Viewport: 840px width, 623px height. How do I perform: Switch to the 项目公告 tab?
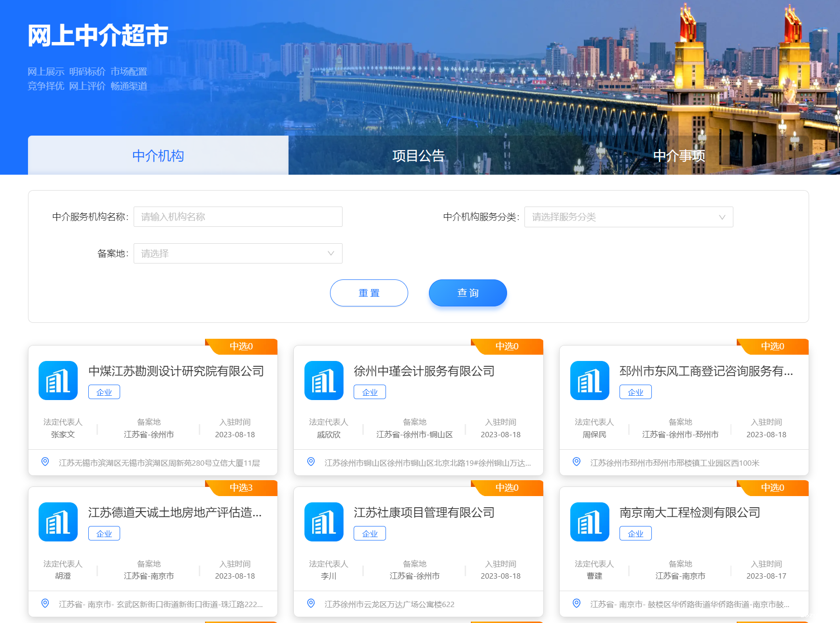coord(418,156)
